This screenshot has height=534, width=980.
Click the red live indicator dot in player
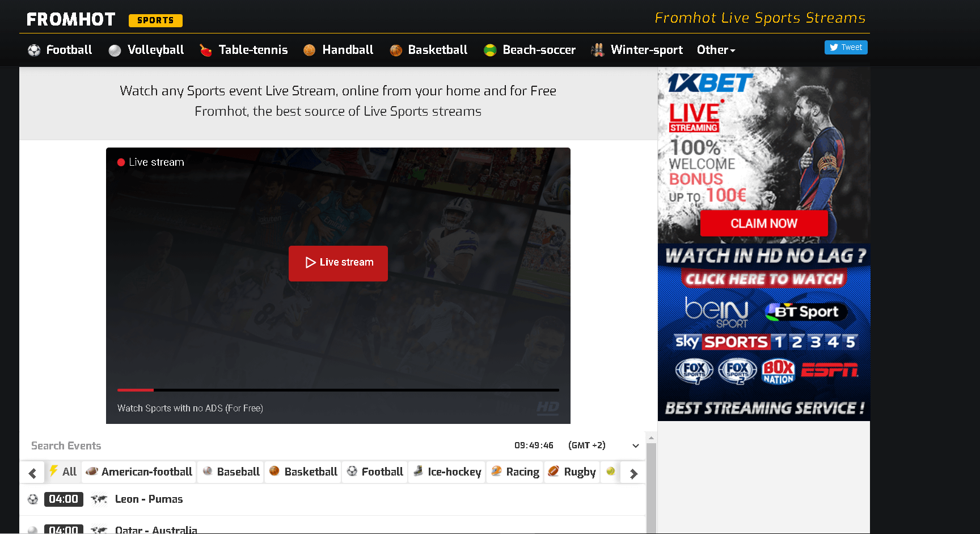pyautogui.click(x=121, y=162)
